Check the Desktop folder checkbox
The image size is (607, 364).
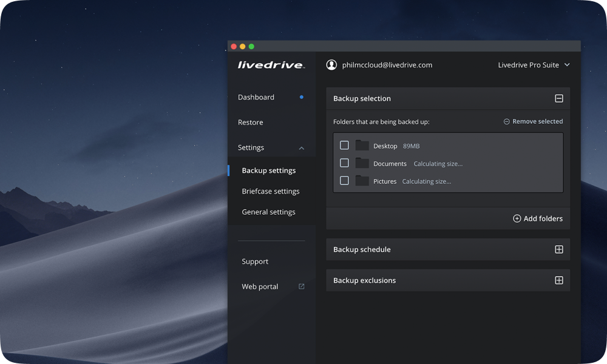344,145
